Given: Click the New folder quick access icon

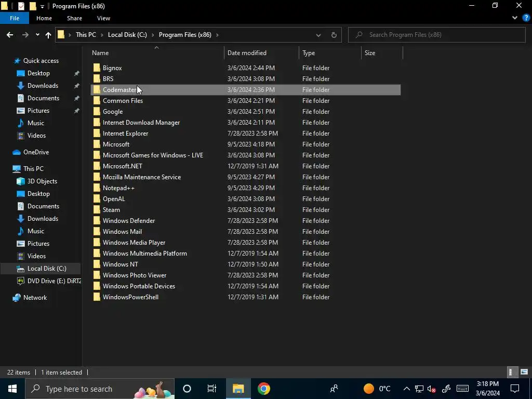Looking at the screenshot, I should tap(33, 6).
